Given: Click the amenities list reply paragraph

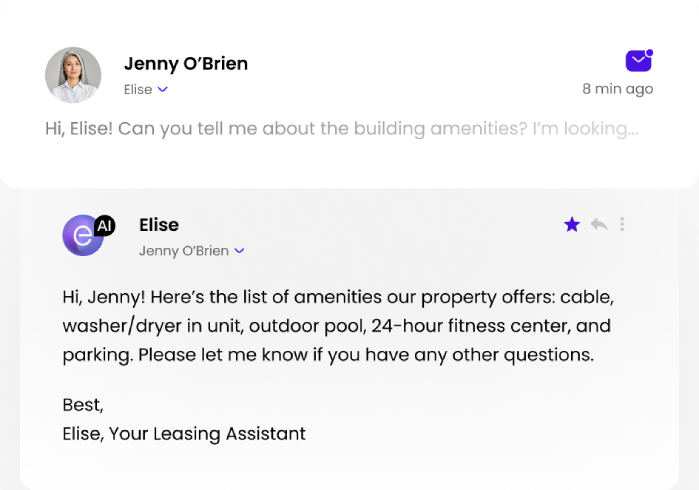Looking at the screenshot, I should click(335, 326).
